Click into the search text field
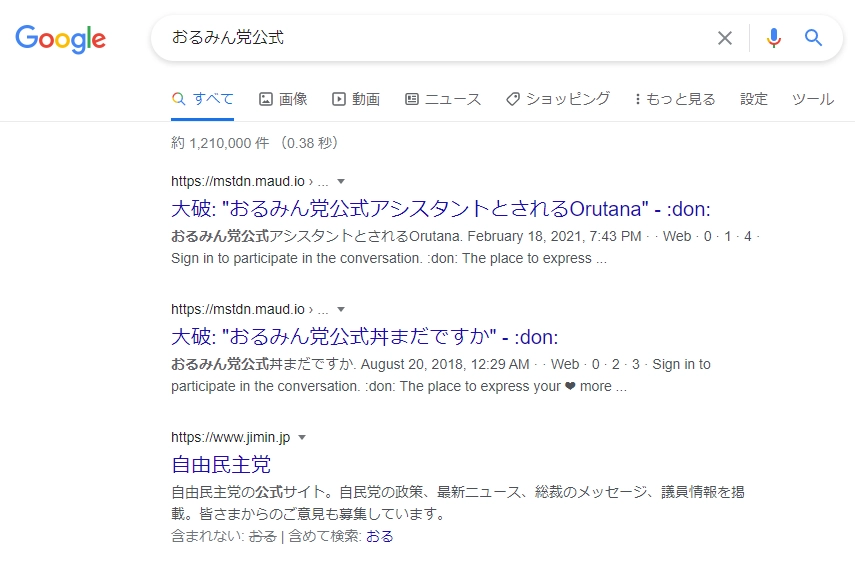Screen dimensions: 855x568 coord(430,38)
